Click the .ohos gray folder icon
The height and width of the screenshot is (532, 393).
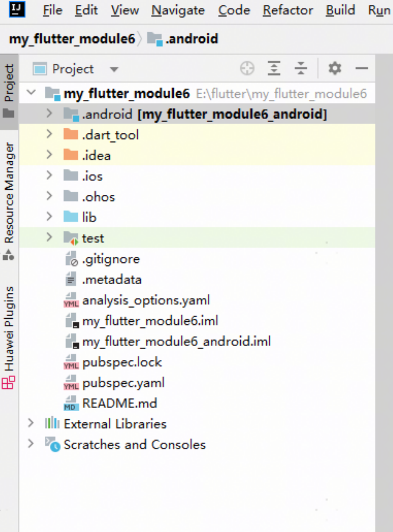71,197
